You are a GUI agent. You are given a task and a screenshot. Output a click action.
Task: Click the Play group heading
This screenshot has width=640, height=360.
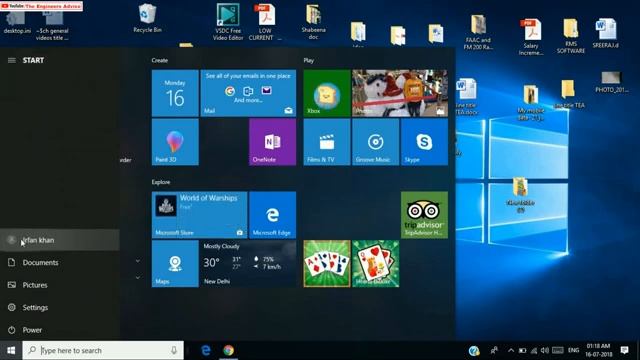click(x=309, y=60)
